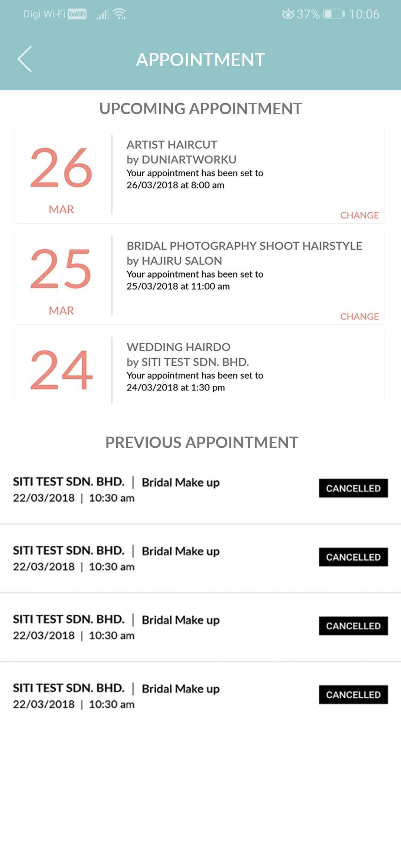Tap the Wi-Fi signal status icon
Image resolution: width=401 pixels, height=868 pixels.
[x=120, y=14]
